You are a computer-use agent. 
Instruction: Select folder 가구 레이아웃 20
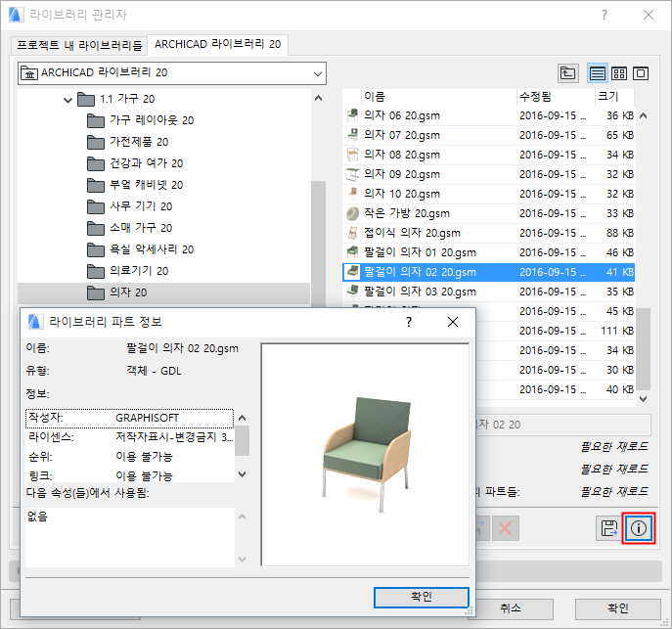[140, 120]
